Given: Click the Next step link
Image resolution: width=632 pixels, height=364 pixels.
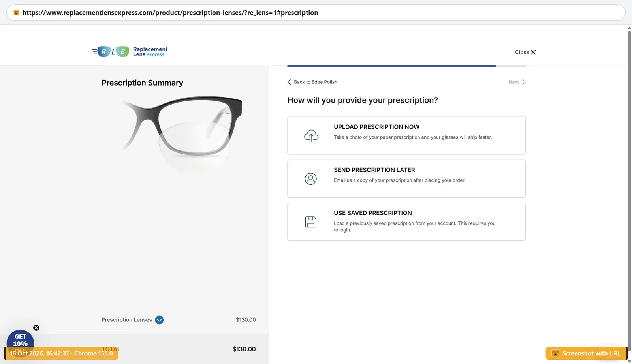Looking at the screenshot, I should click(x=517, y=82).
